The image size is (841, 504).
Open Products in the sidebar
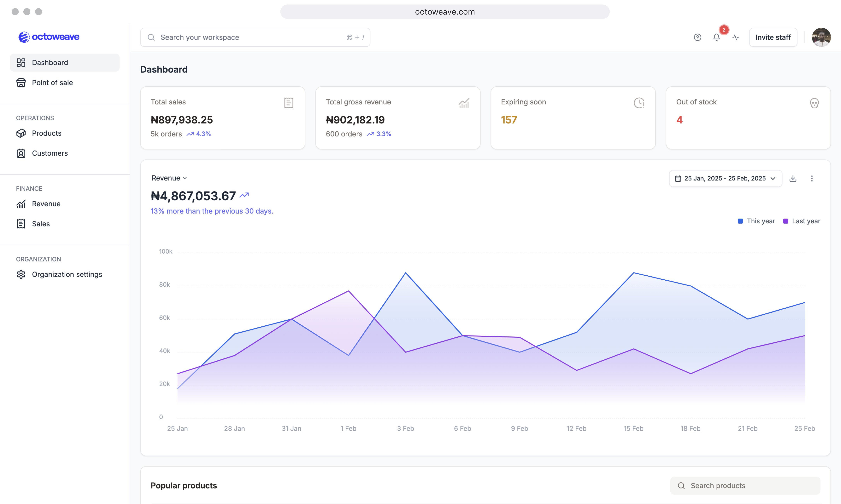coord(47,133)
